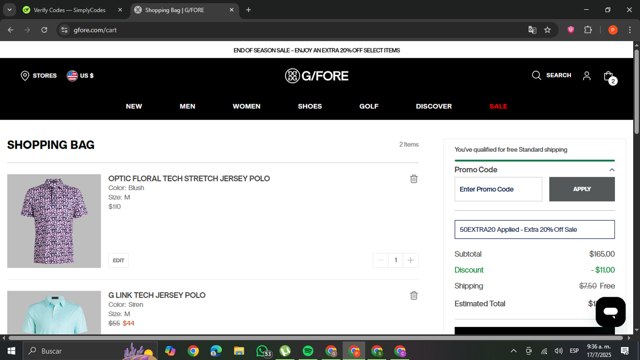
Task: Open the DISCOVER menu
Action: [434, 106]
